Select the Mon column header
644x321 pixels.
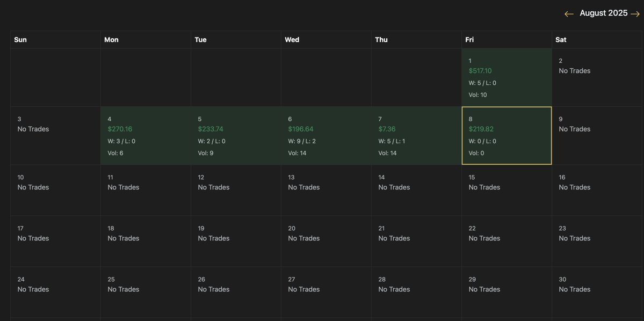coord(110,39)
